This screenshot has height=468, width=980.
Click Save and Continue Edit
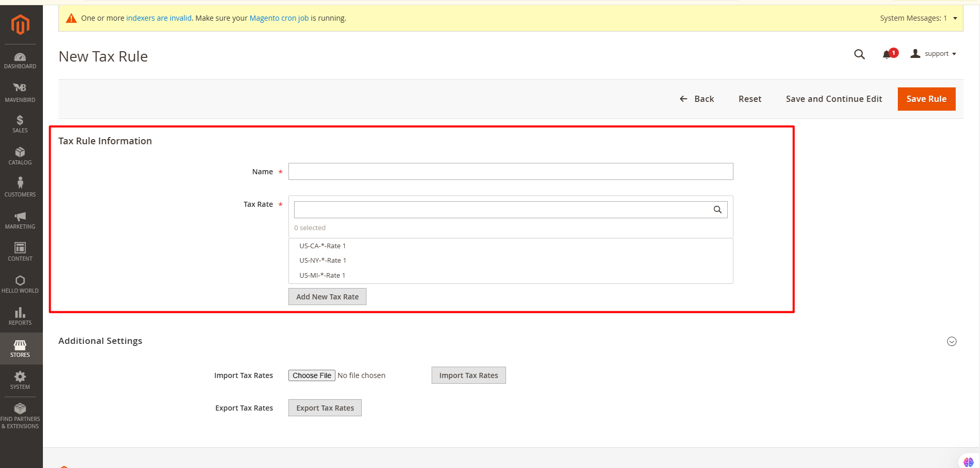(834, 99)
